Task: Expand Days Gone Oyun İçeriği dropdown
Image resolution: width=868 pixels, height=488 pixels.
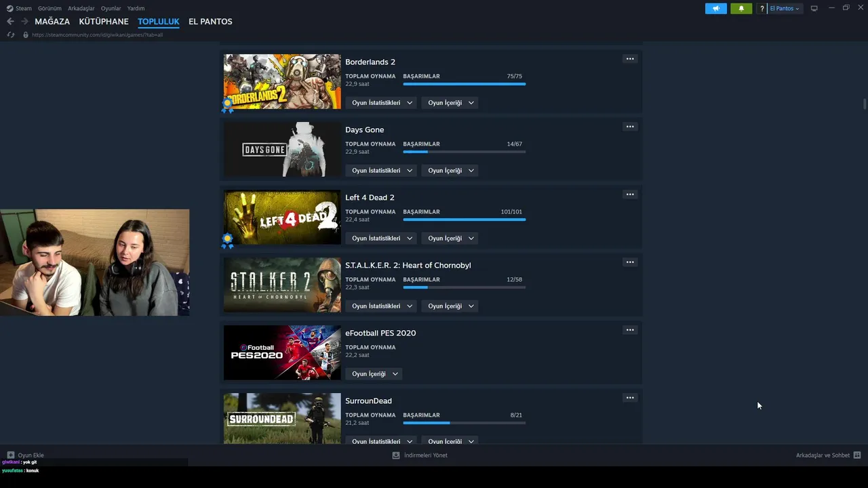Action: coord(450,171)
